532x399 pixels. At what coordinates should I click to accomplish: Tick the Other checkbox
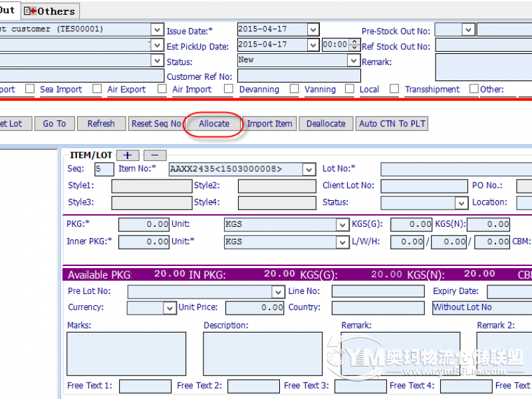474,89
